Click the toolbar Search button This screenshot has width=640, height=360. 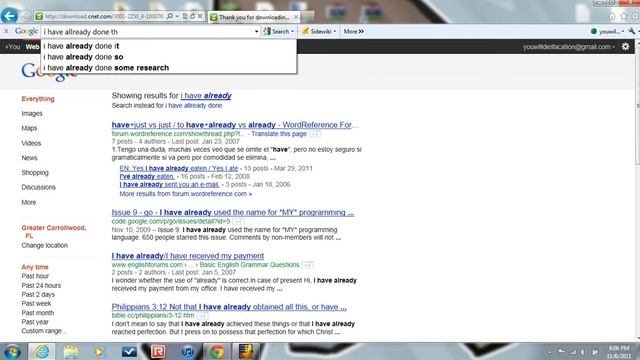coord(276,31)
